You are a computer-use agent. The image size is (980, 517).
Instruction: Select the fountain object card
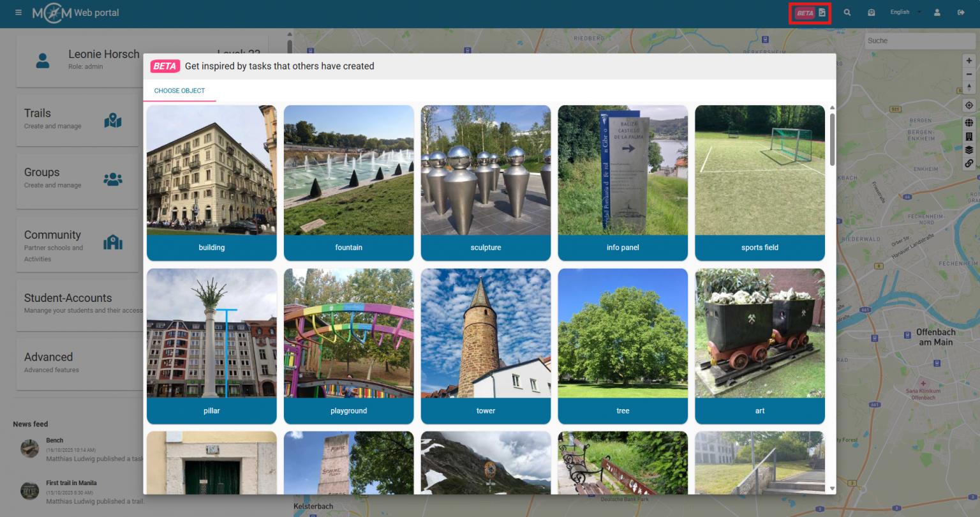(x=348, y=183)
